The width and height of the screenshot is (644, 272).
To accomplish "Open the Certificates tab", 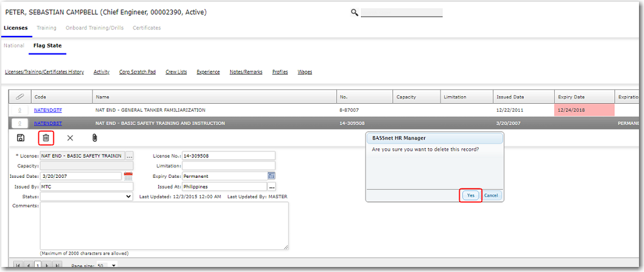I will 147,28.
